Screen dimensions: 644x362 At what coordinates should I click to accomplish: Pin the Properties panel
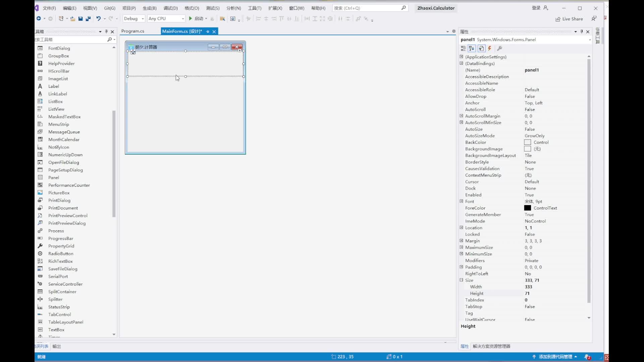pyautogui.click(x=582, y=32)
